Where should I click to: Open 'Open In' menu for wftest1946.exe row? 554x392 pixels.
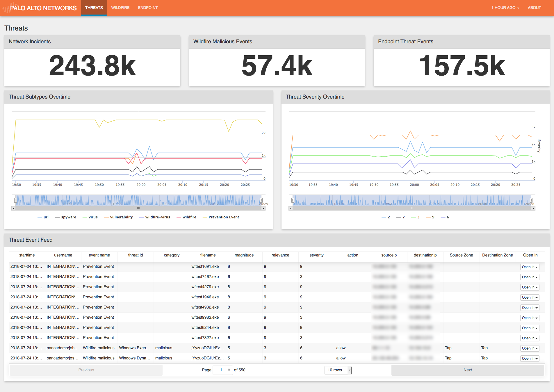tap(530, 297)
